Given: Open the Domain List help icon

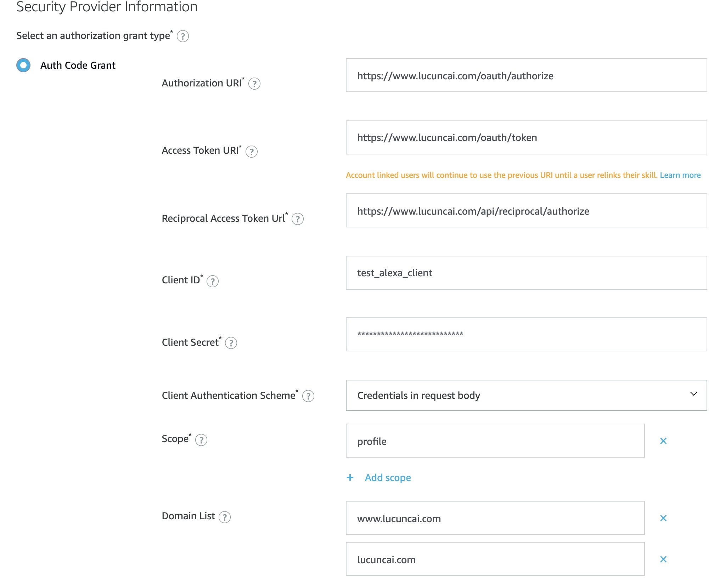Looking at the screenshot, I should pos(224,517).
